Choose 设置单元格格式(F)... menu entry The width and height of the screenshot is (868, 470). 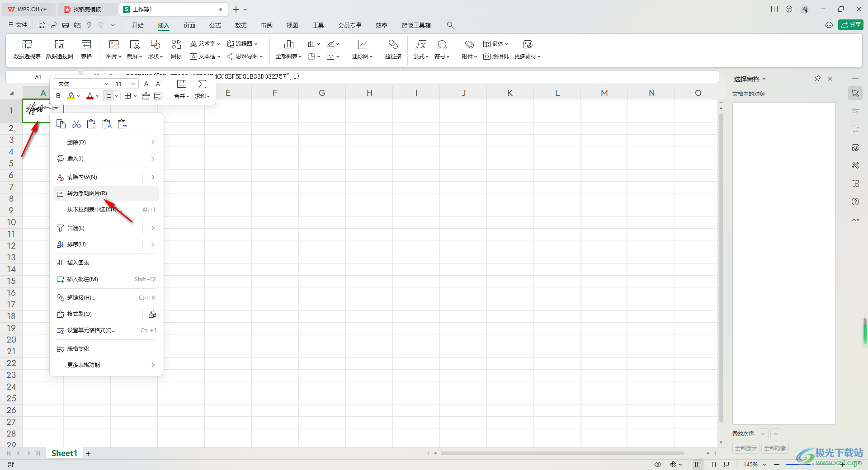click(x=106, y=330)
